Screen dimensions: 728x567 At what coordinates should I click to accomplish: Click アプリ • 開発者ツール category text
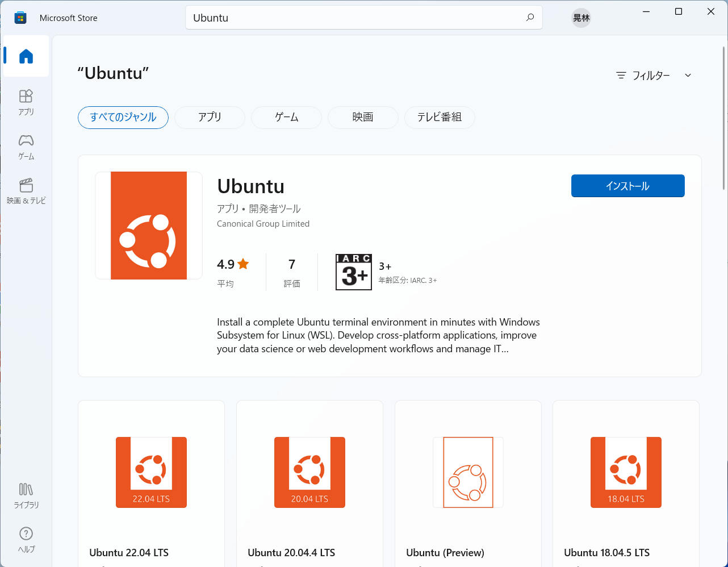click(259, 209)
